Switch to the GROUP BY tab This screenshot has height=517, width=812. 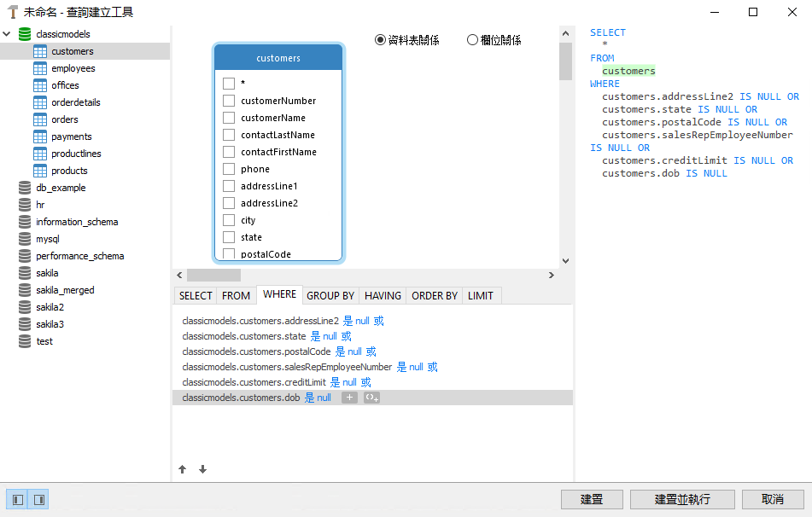click(x=330, y=295)
